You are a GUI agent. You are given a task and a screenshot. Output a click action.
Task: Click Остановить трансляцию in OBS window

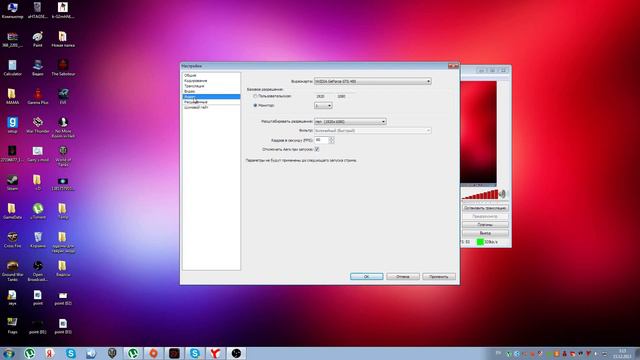(x=485, y=208)
